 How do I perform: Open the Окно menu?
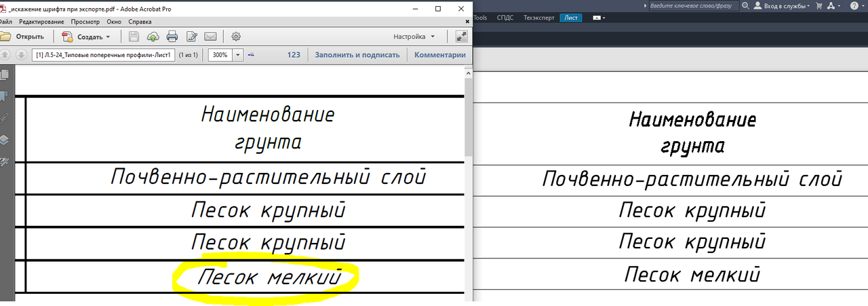[x=114, y=22]
